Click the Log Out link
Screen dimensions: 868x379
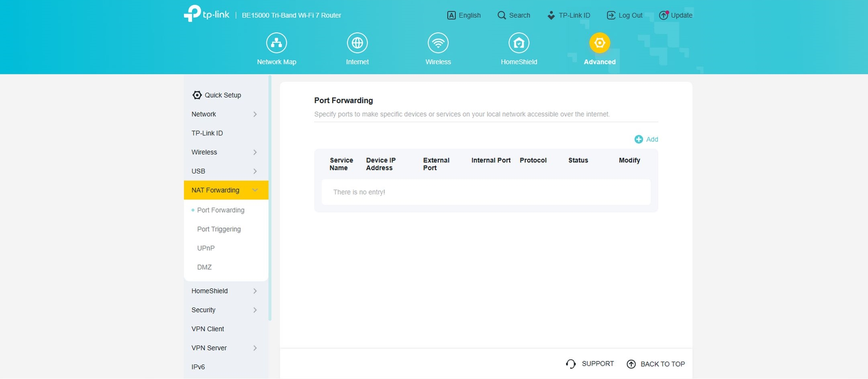tap(625, 15)
